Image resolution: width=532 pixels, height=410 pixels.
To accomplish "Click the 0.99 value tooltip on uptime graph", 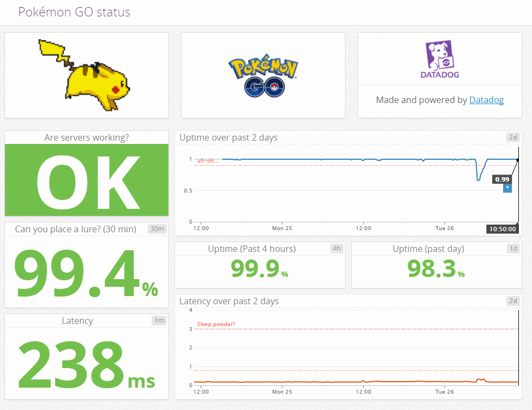I will pyautogui.click(x=502, y=179).
